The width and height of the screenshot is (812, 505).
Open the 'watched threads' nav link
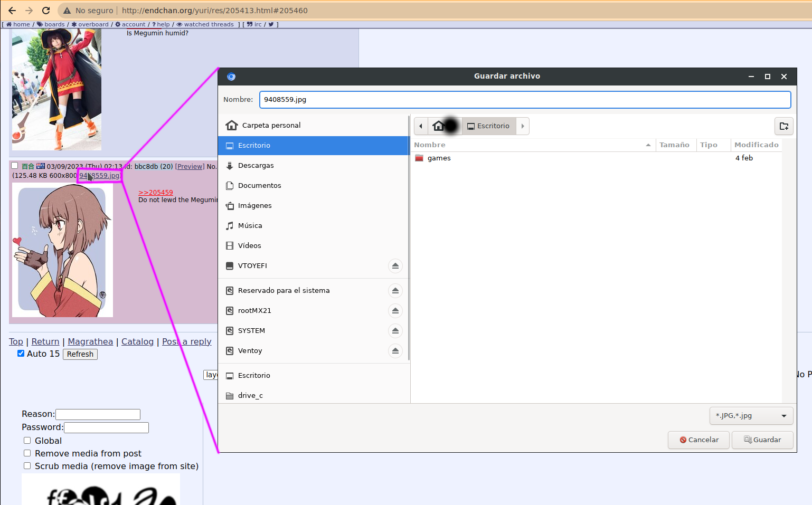(205, 24)
